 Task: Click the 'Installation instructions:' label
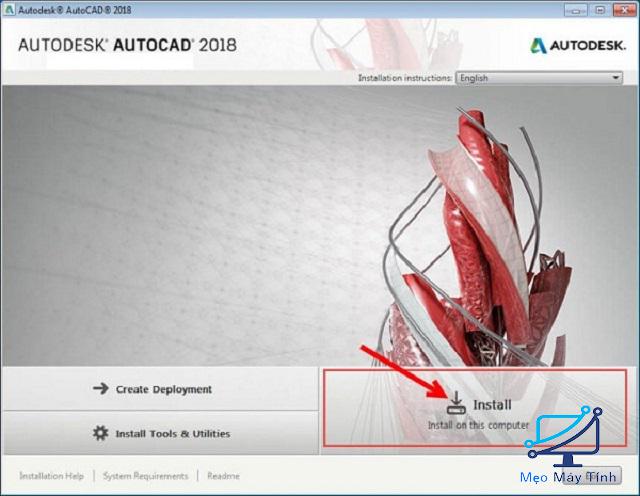point(405,78)
